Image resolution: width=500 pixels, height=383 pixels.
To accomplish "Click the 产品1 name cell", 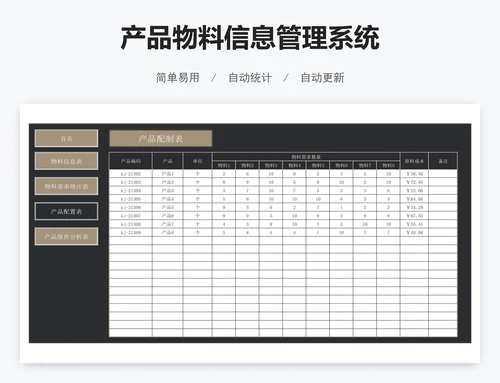I will point(167,174).
